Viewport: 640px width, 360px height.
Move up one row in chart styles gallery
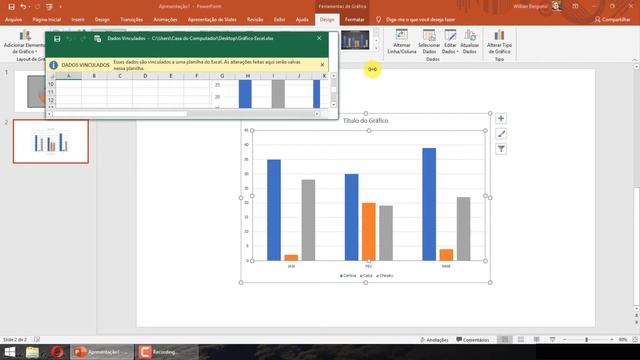[376, 32]
